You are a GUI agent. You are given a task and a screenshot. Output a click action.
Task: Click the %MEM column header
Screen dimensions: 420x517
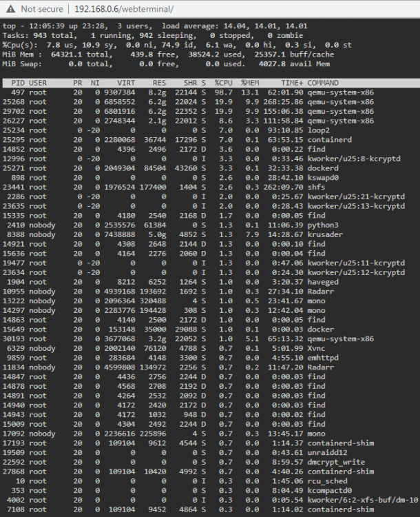coord(250,83)
